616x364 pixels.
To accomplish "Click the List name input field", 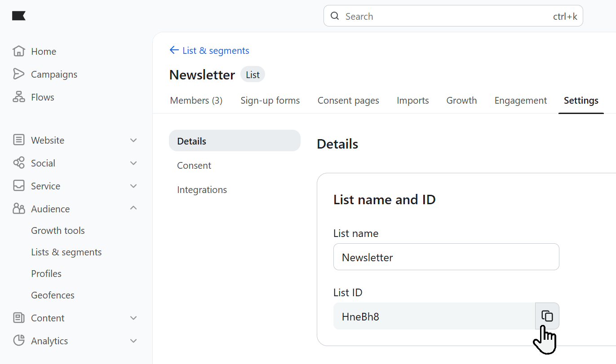I will (446, 257).
